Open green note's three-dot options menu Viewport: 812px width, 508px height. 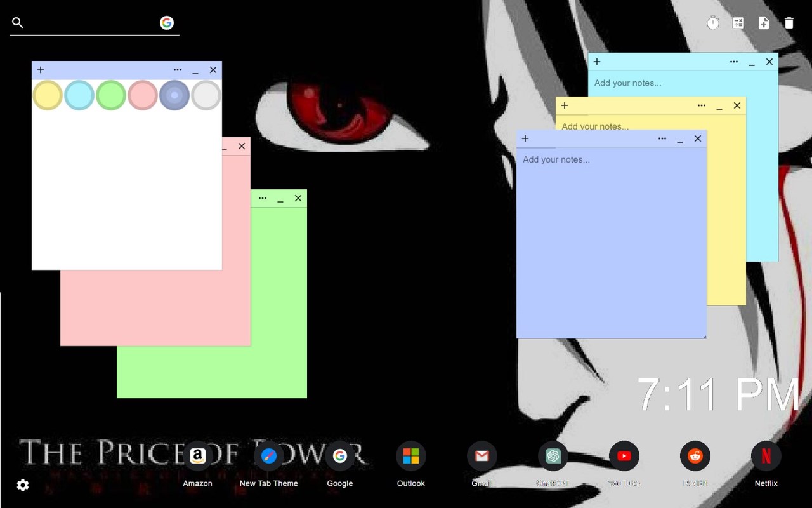tap(263, 198)
